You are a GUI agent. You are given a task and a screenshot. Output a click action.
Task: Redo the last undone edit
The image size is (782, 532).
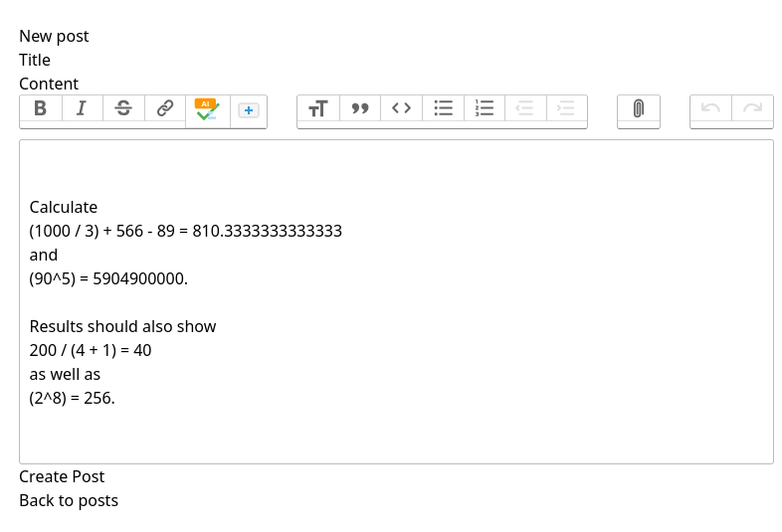[752, 108]
